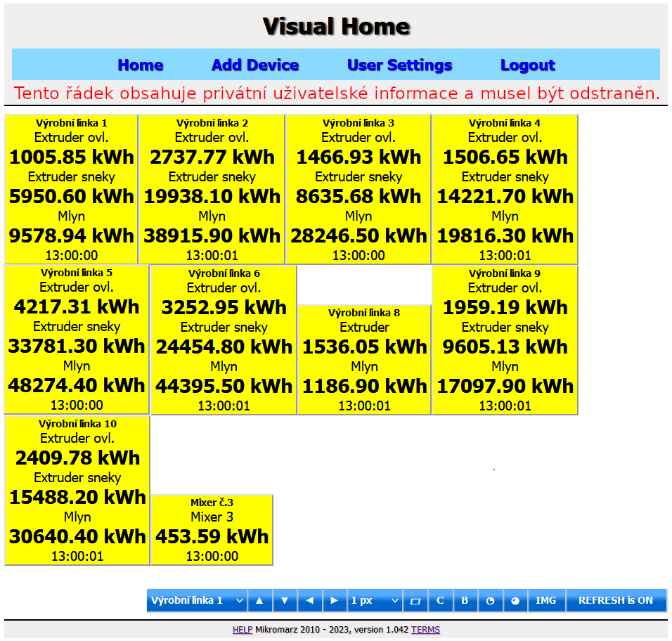
Task: Go to the Home menu item
Action: (141, 65)
